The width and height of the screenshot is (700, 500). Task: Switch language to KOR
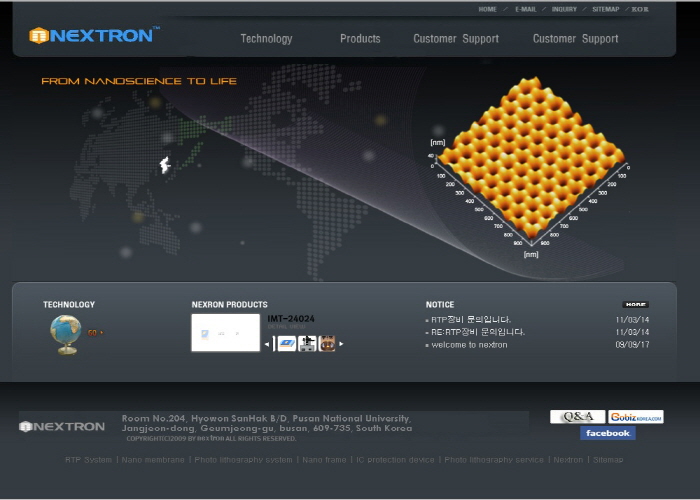click(640, 9)
